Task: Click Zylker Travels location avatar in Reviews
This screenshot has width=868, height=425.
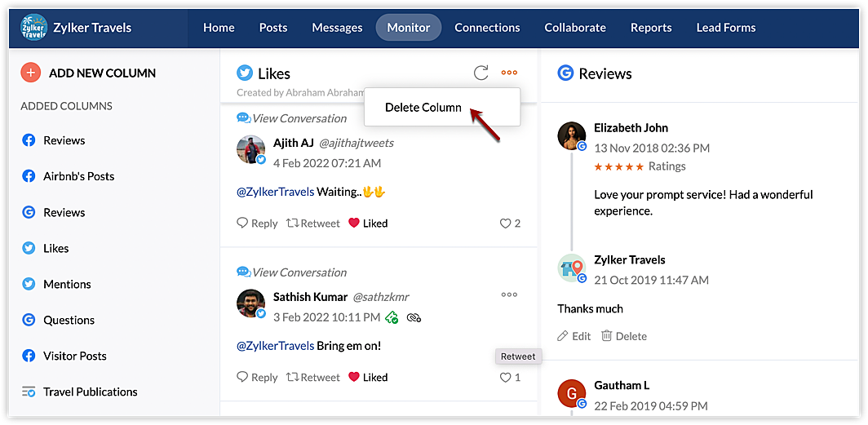Action: [x=571, y=268]
